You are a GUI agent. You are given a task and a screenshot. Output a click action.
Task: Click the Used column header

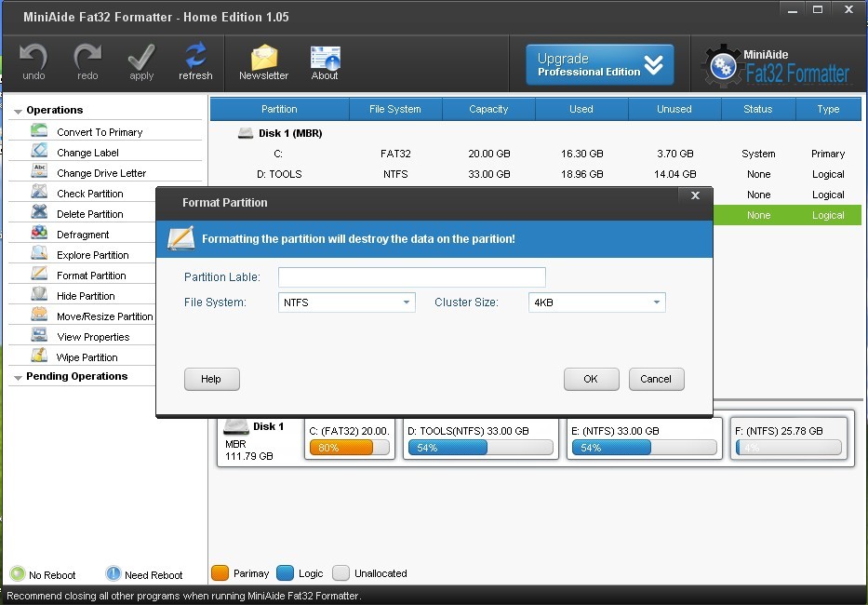[x=581, y=109]
